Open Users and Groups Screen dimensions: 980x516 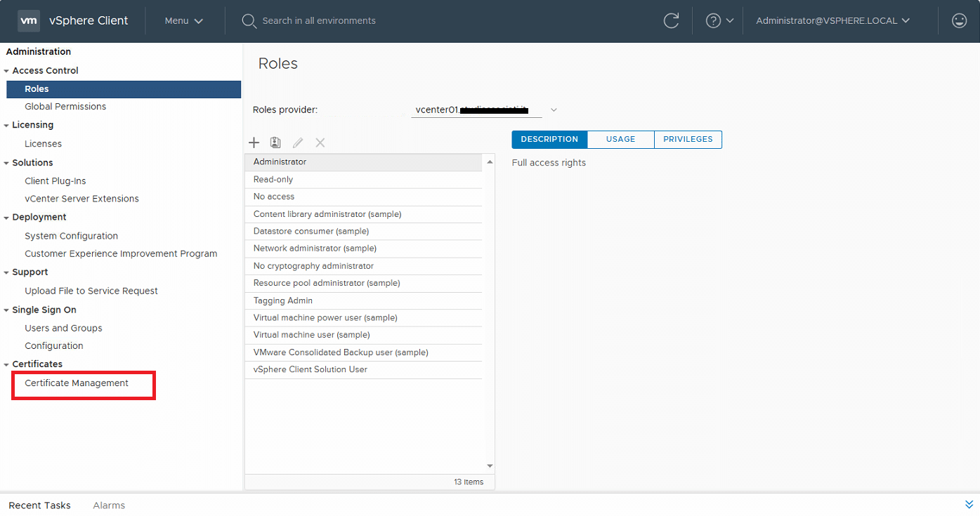(63, 329)
